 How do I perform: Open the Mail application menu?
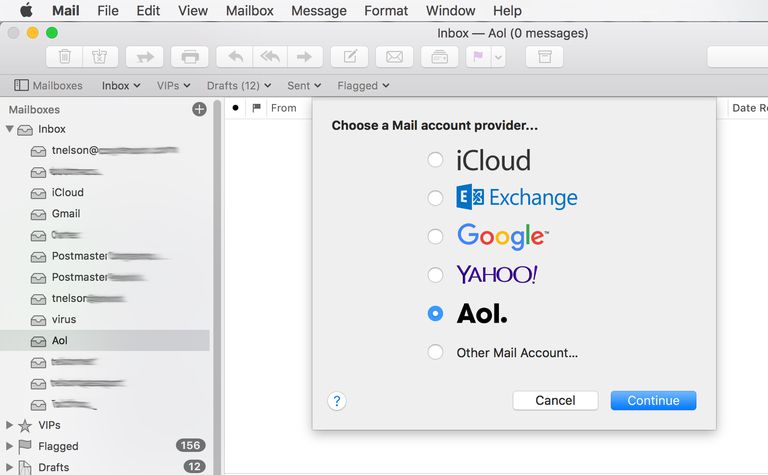point(66,10)
